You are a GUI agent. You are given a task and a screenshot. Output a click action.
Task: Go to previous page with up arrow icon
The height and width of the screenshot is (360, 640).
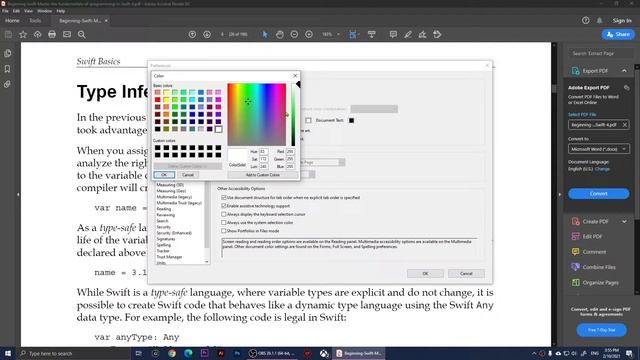pos(192,35)
